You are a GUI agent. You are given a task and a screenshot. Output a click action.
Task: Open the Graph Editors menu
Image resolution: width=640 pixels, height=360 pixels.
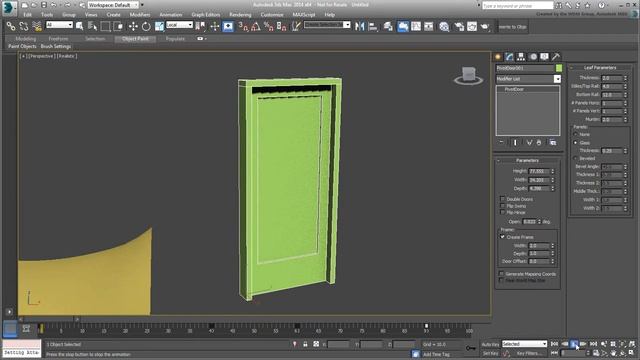pos(206,15)
